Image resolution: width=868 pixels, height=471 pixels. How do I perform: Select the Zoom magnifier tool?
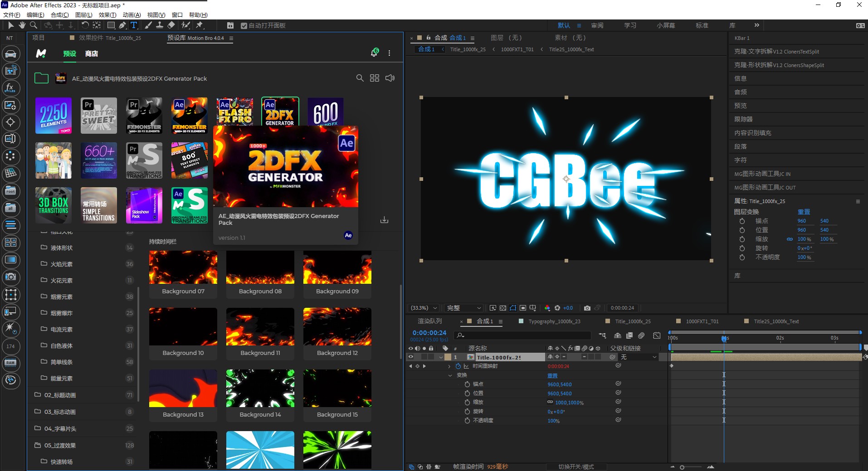(34, 25)
